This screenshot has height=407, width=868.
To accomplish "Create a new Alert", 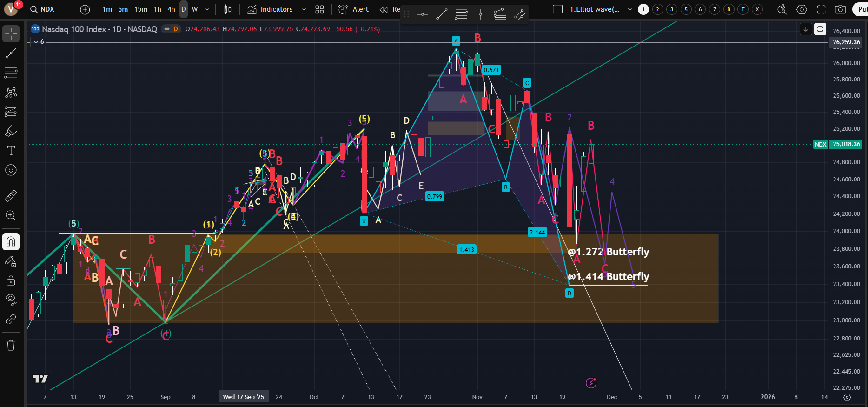I will point(353,9).
